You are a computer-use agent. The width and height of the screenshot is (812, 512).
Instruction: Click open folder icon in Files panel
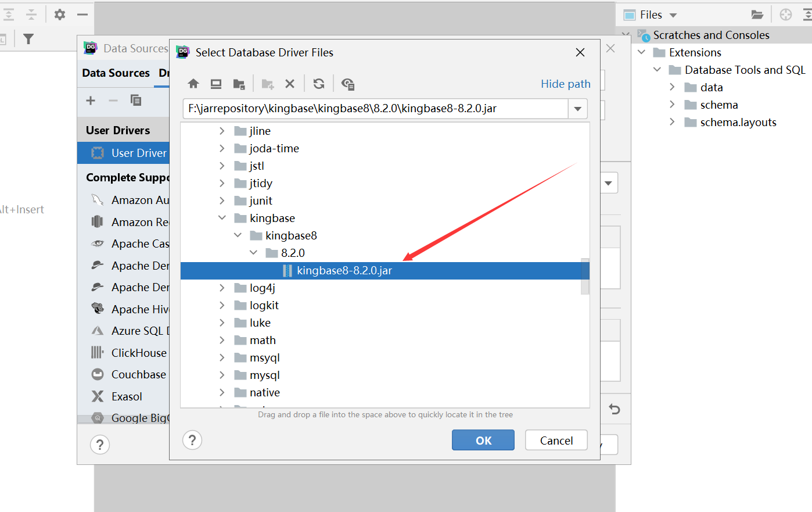[x=757, y=15]
